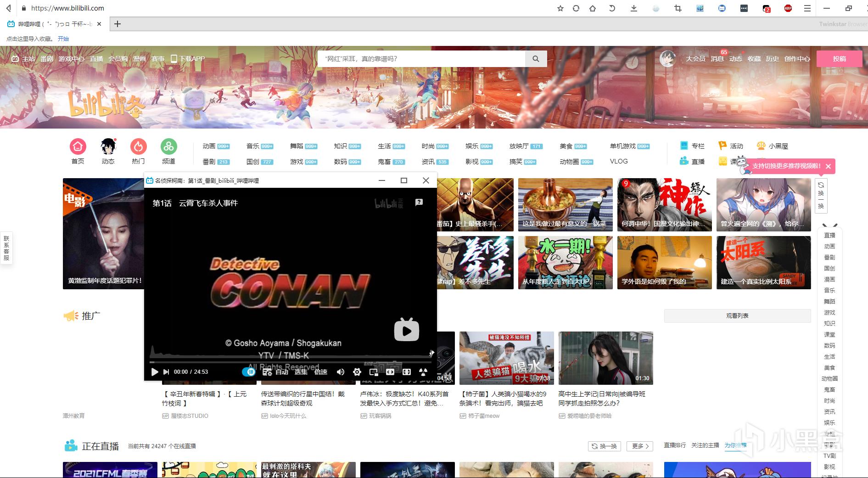The image size is (868, 478).
Task: Open the user avatar profile
Action: pyautogui.click(x=667, y=59)
